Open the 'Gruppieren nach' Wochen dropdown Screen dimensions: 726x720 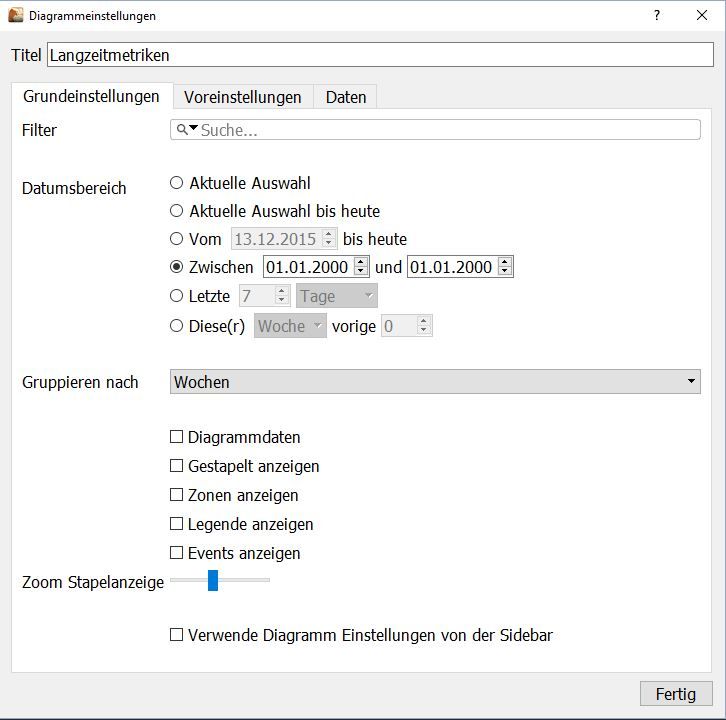tap(435, 382)
